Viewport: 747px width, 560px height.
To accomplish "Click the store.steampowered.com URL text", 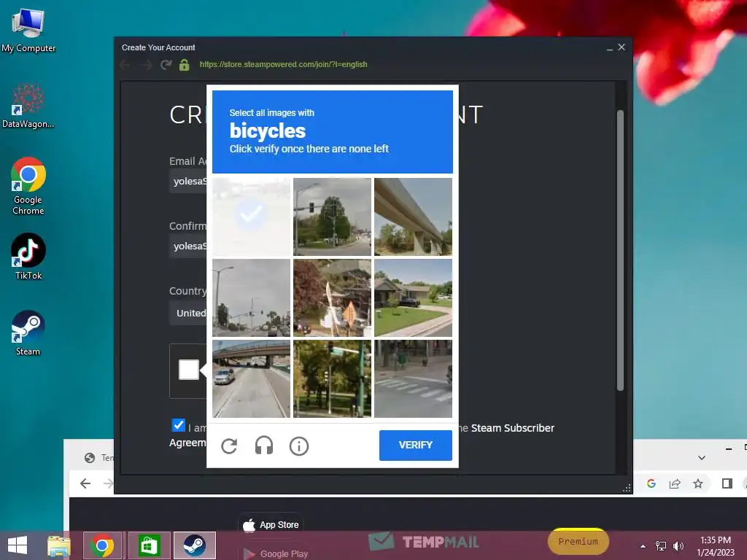I will click(284, 64).
